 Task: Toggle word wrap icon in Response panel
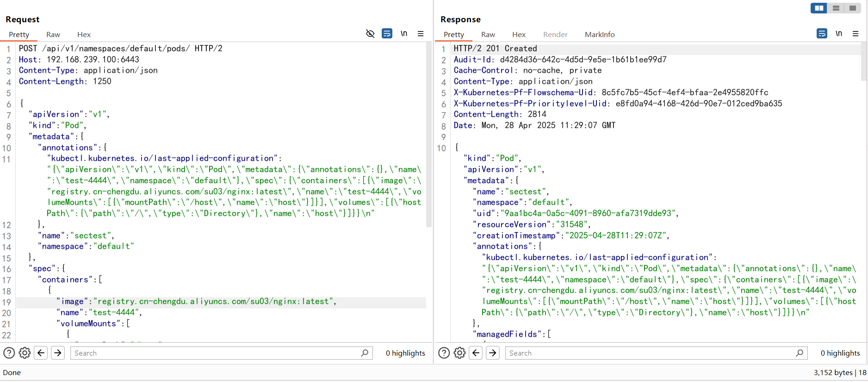[822, 33]
